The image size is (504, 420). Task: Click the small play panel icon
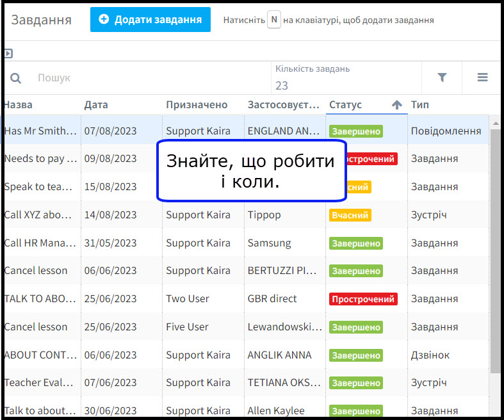[8, 53]
